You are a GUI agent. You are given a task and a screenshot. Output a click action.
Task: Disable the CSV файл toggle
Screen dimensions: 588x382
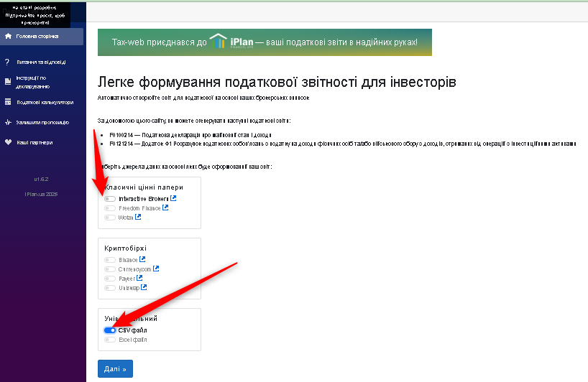[x=110, y=330]
